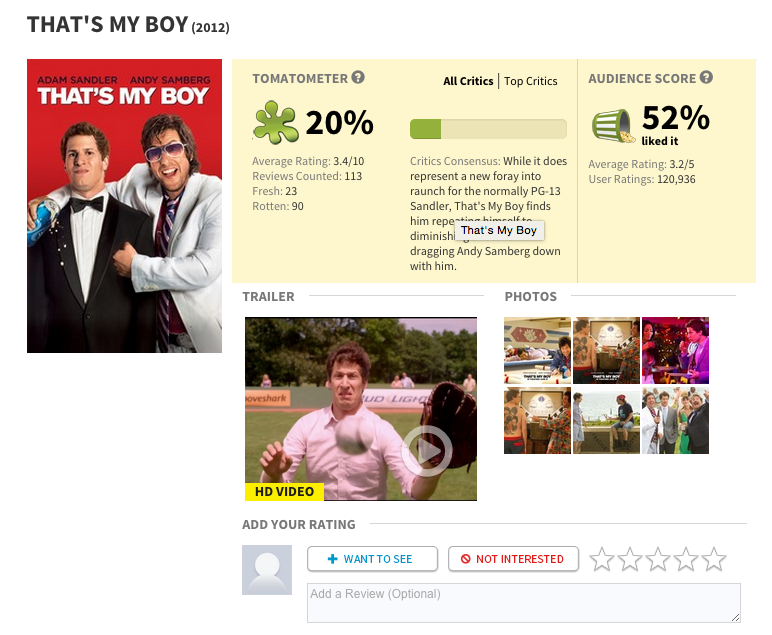Image resolution: width=772 pixels, height=635 pixels.
Task: Click the Tomatometer percentage progress bar
Action: coord(488,129)
